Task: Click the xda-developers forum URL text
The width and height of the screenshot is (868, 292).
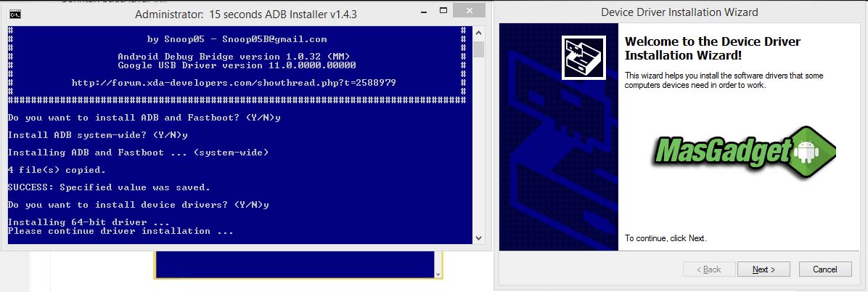Action: tap(234, 83)
